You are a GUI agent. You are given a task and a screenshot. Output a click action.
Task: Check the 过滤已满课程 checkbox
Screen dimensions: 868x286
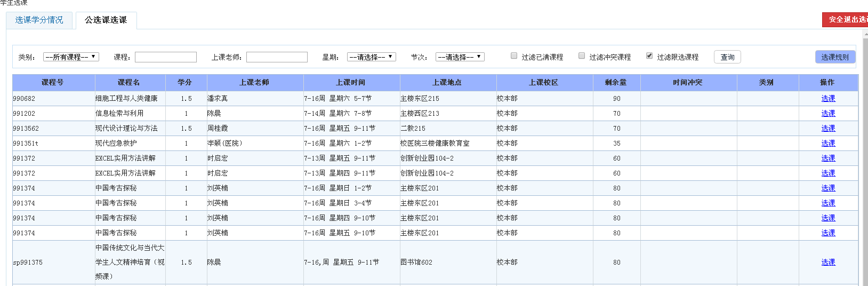[514, 56]
